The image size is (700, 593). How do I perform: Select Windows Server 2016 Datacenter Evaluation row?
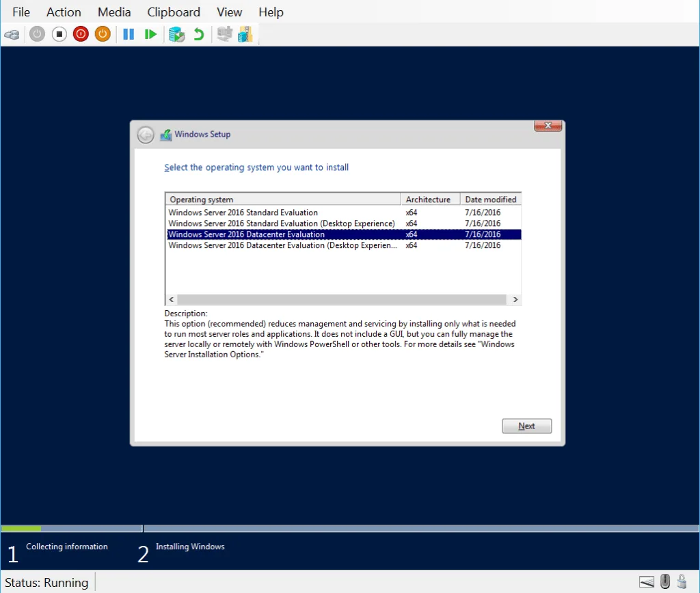coord(344,234)
